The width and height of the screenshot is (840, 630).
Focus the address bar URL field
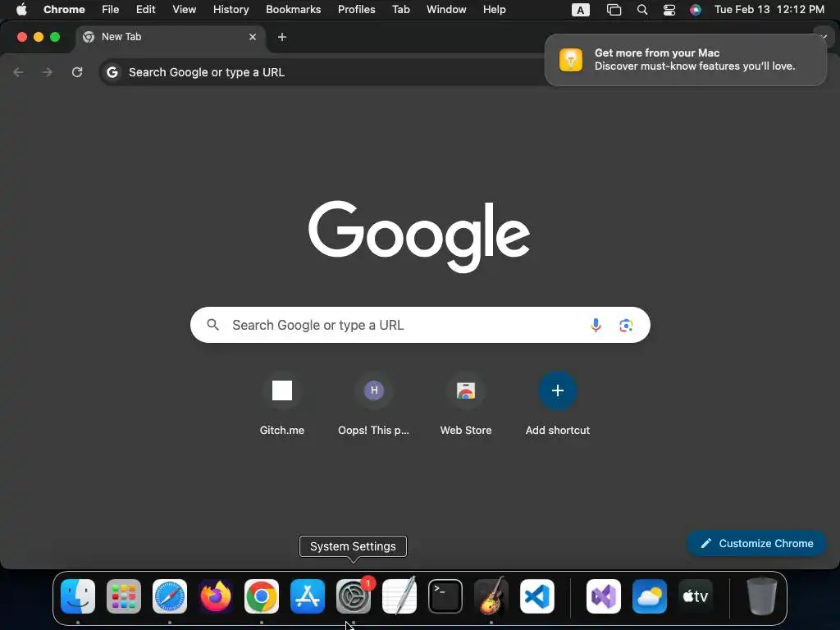pos(322,72)
